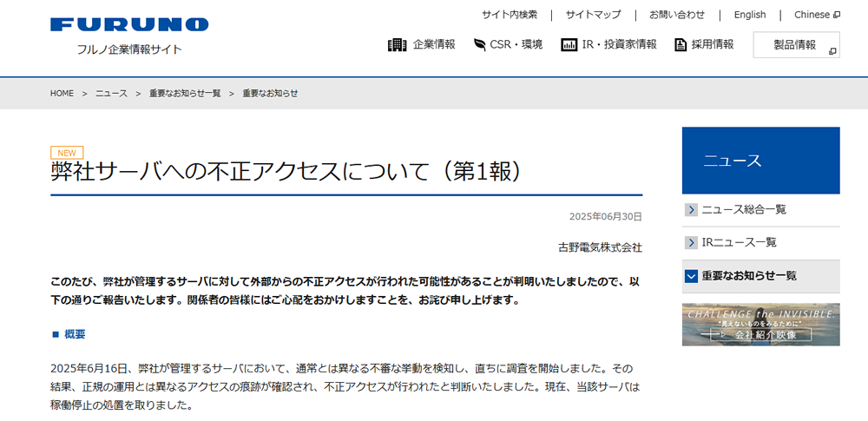Click 重要なお知らせ breadcrumb text

tap(270, 94)
